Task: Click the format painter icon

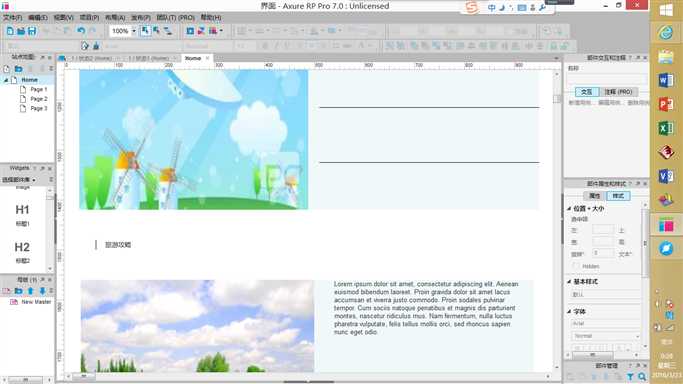Action: click(85, 46)
